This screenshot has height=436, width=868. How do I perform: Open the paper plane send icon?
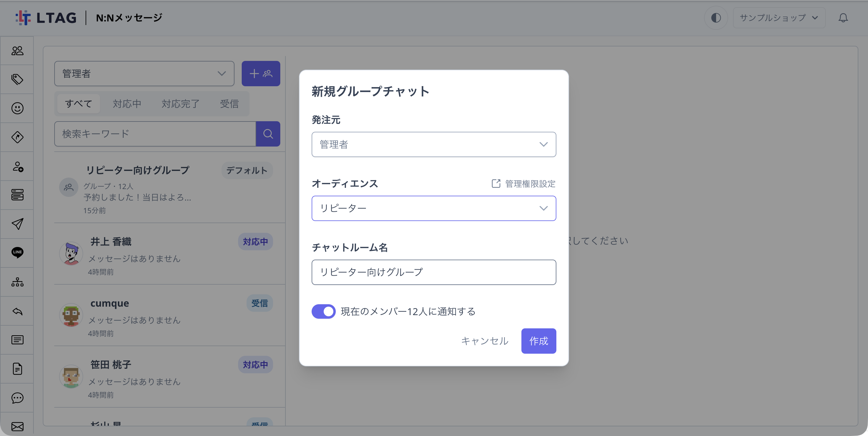[x=17, y=224]
